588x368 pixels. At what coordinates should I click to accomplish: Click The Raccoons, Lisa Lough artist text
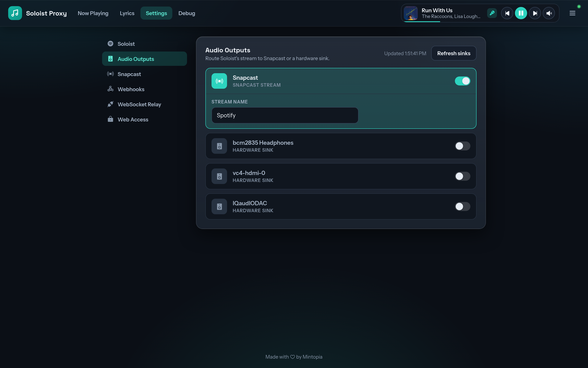pos(451,17)
